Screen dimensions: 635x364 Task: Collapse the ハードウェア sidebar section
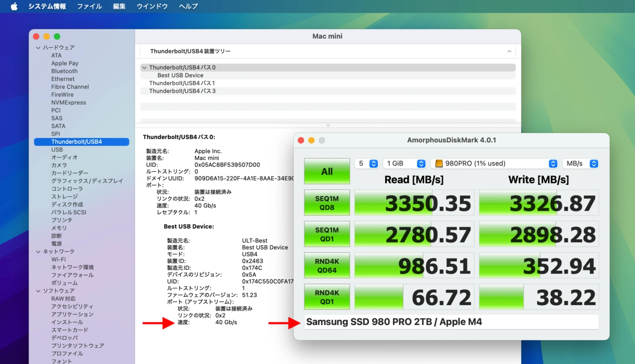38,47
